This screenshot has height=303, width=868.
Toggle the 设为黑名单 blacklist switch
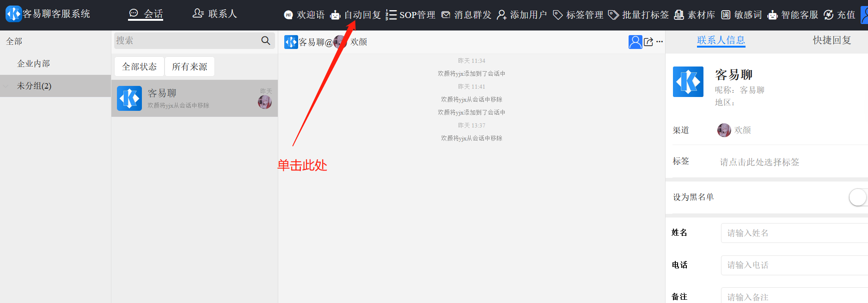click(x=858, y=197)
